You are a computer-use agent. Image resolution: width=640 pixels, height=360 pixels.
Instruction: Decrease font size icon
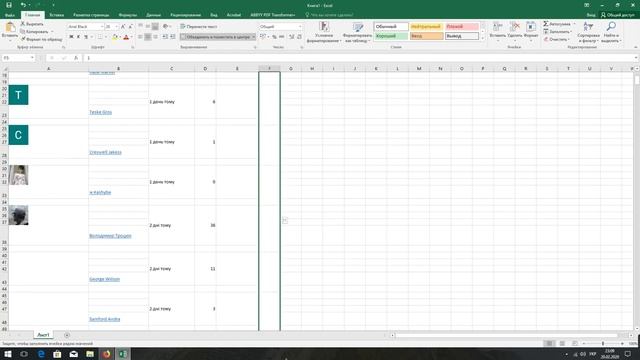pyautogui.click(x=130, y=27)
